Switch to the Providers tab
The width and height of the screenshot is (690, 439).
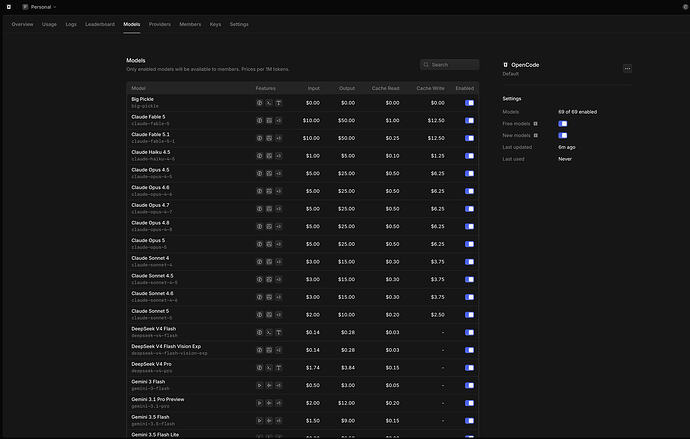click(160, 24)
